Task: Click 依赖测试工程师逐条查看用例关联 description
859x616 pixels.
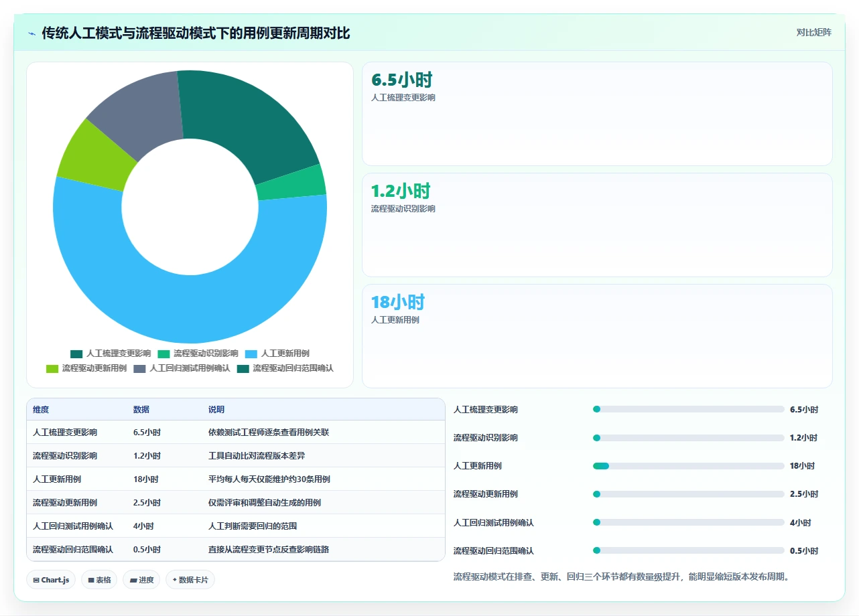Action: [x=269, y=433]
